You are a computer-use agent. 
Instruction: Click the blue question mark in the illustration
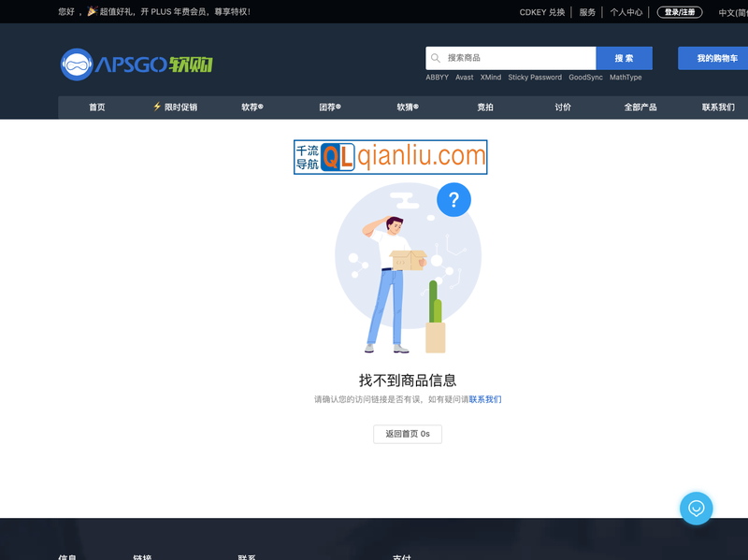click(454, 199)
